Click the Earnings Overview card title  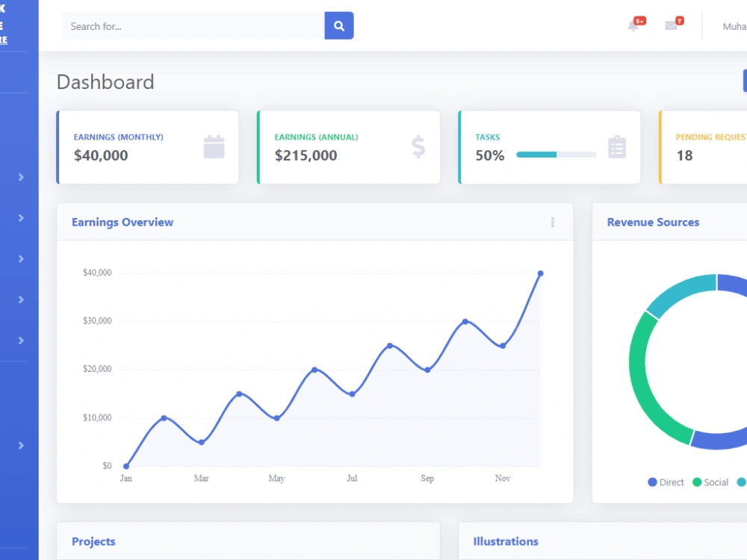click(x=123, y=223)
